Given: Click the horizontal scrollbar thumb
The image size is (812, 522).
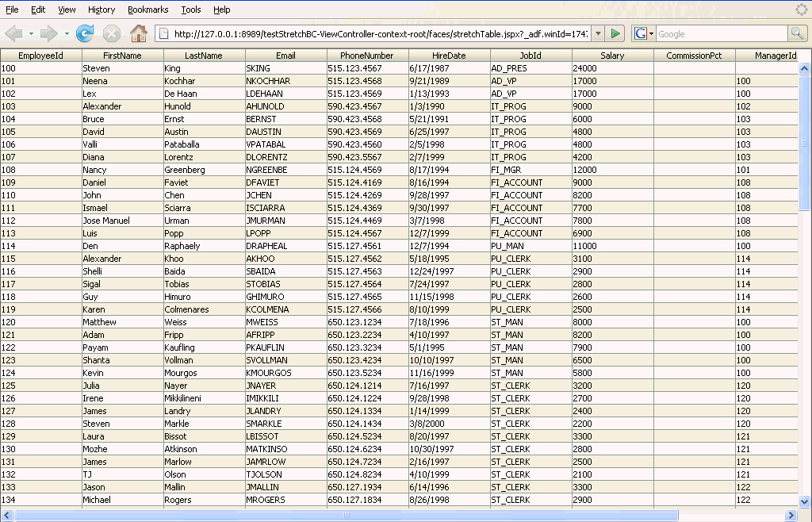Looking at the screenshot, I should point(347,516).
